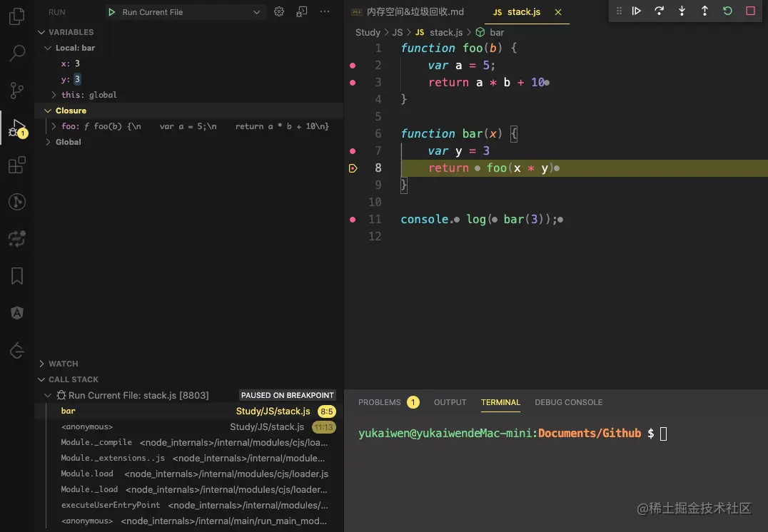Stop the debug session

click(x=750, y=11)
